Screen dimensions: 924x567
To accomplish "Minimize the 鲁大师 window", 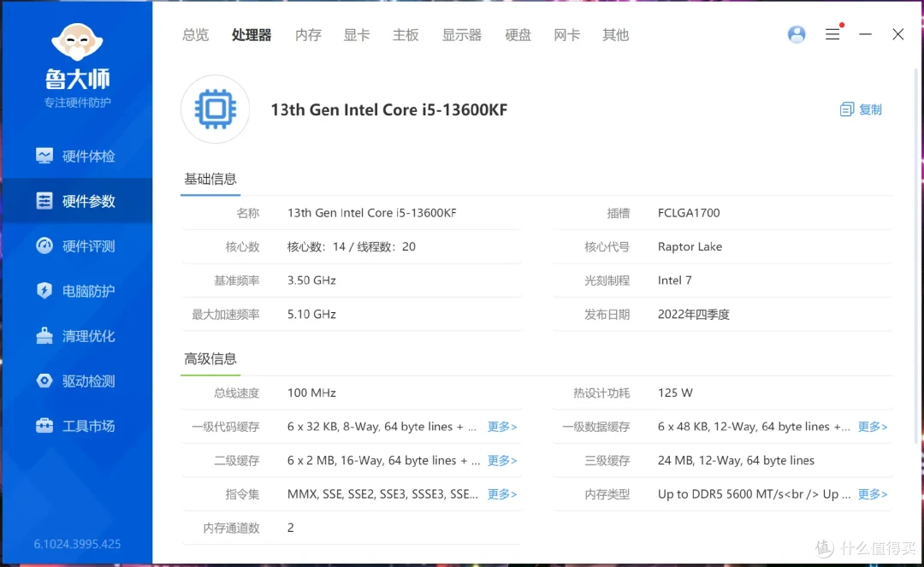I will (865, 34).
